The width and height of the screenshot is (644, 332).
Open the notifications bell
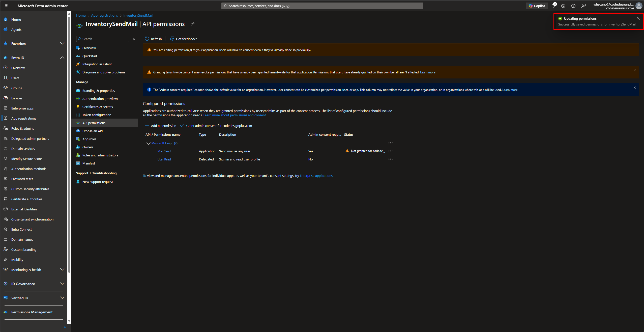[553, 6]
